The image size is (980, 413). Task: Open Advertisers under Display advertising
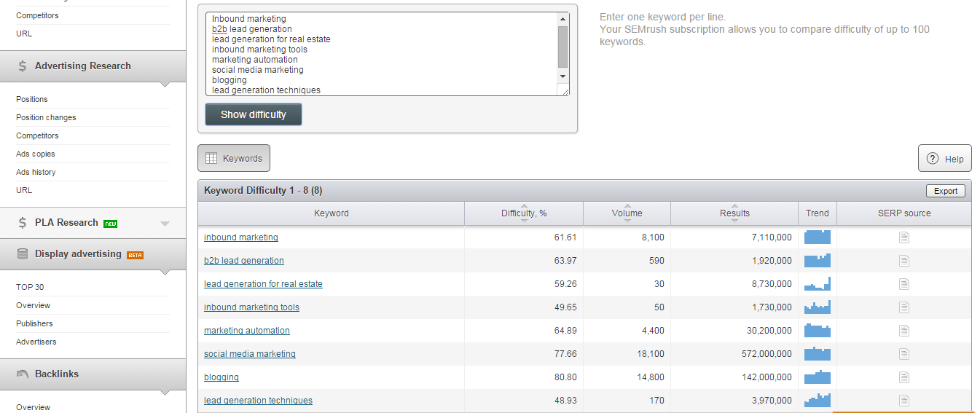point(36,342)
